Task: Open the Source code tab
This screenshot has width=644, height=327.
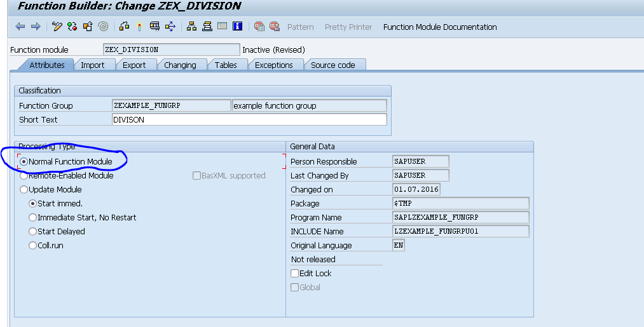Action: click(x=332, y=65)
